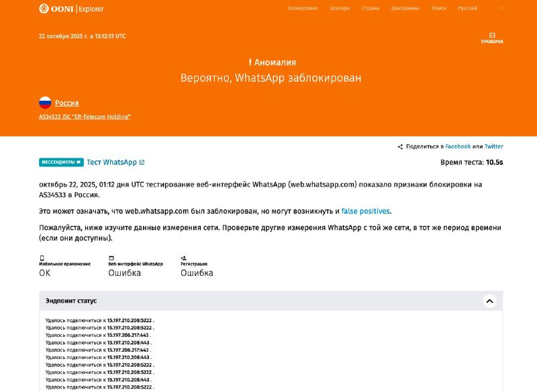Image resolution: width=537 pixels, height=392 pixels.
Task: Follow the false positives link
Action: pos(365,211)
